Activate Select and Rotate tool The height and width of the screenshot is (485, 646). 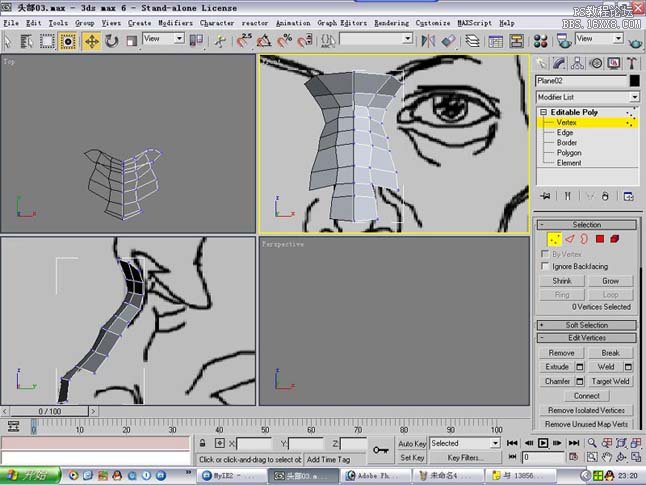[x=112, y=41]
